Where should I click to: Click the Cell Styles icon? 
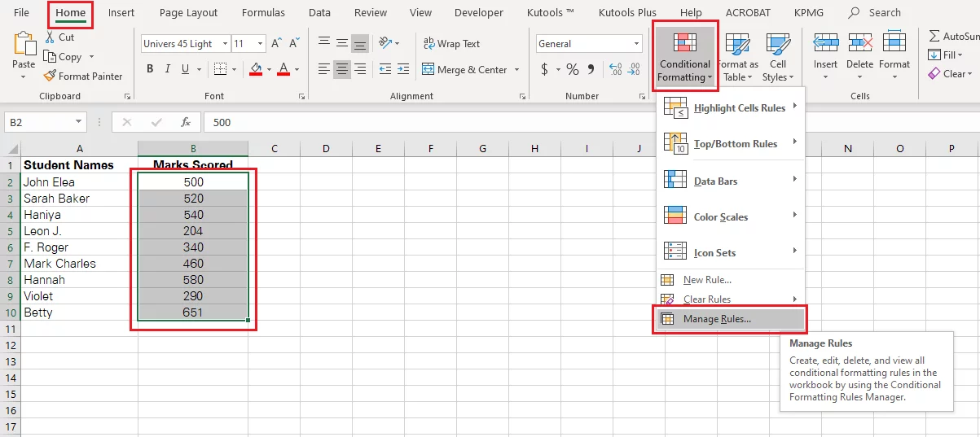[778, 43]
